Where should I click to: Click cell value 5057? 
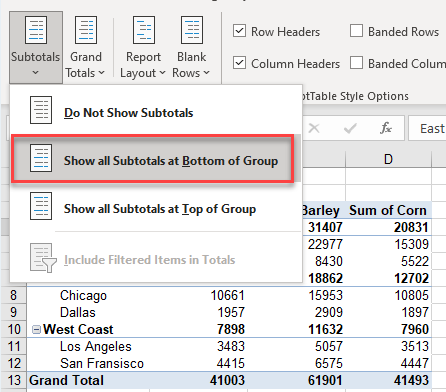click(329, 346)
